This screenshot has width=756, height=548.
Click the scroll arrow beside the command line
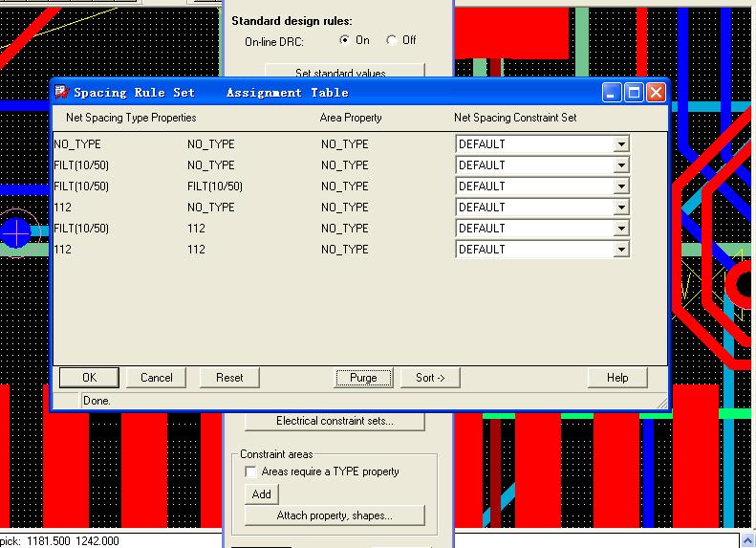(x=747, y=540)
